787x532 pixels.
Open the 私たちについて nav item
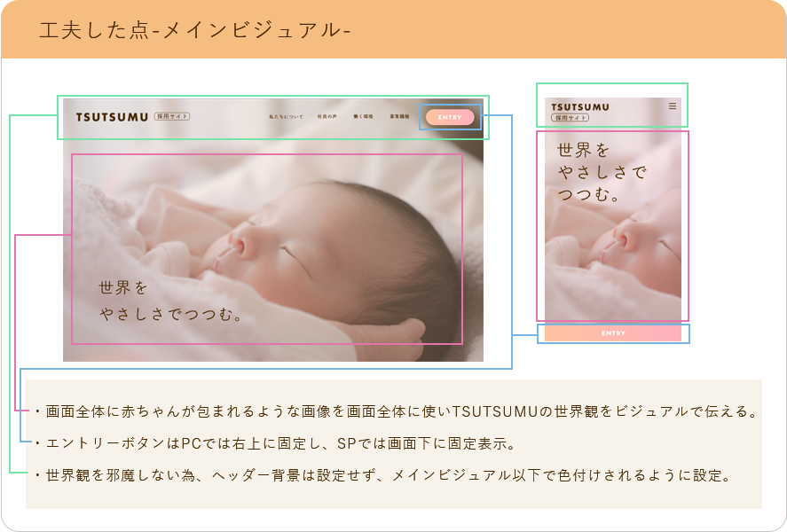point(286,117)
